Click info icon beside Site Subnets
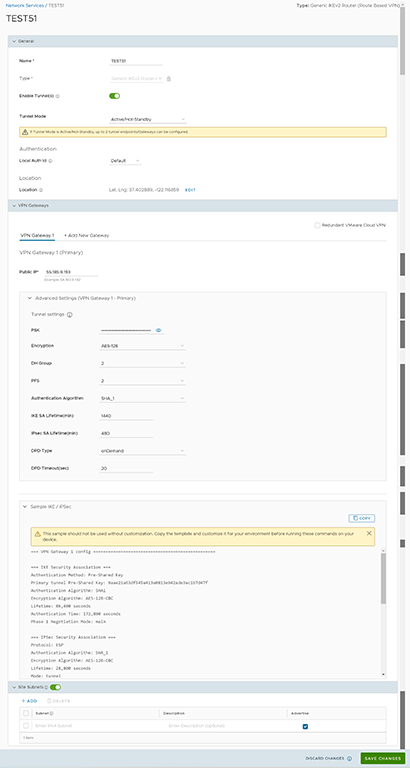This screenshot has height=768, width=410. click(x=46, y=687)
